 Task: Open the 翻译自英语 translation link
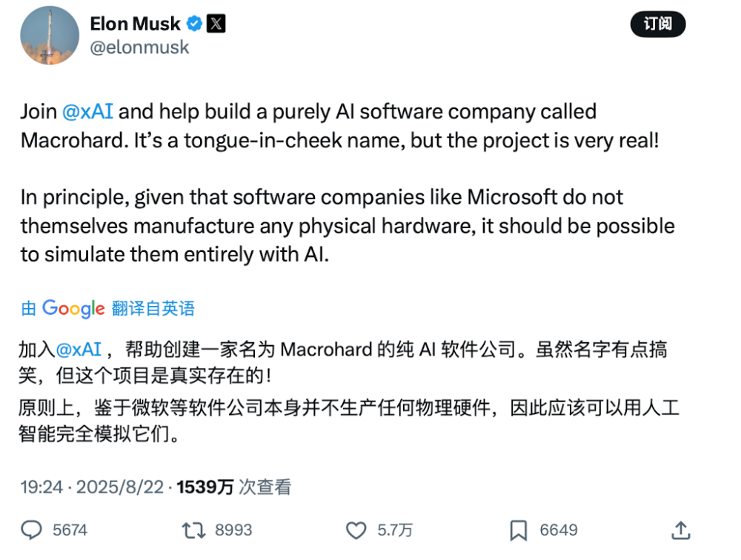point(153,308)
